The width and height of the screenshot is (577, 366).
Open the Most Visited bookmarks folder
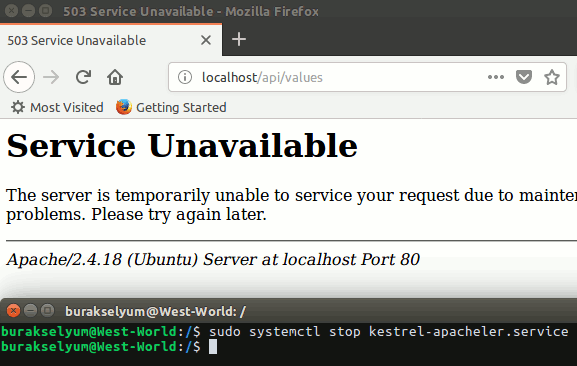pyautogui.click(x=57, y=107)
